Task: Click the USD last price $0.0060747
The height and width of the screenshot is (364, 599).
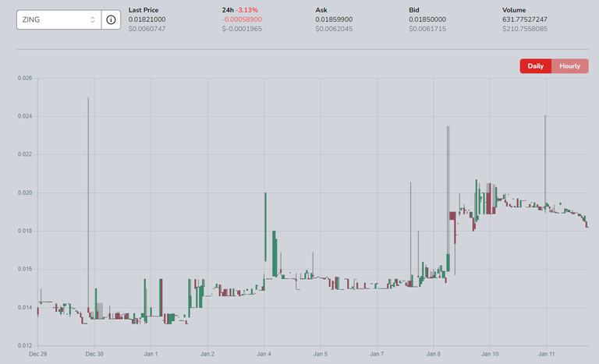Action: [147, 29]
